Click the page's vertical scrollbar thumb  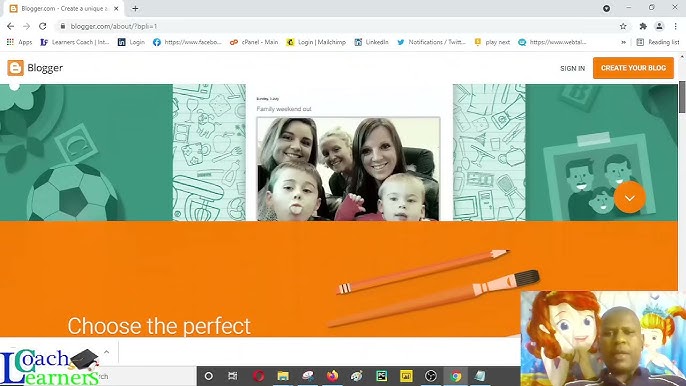tap(682, 96)
